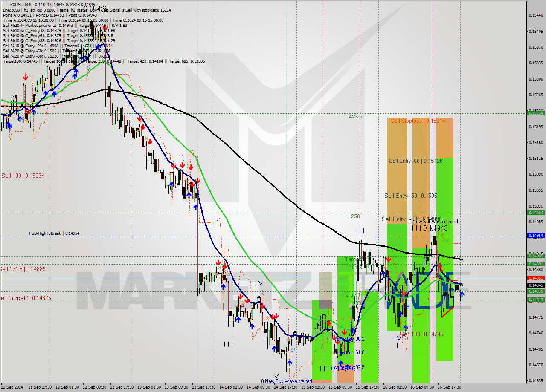The height and width of the screenshot is (392, 546).
Task: Click the '11 Sep 2024' date label
Action: [x=12, y=387]
